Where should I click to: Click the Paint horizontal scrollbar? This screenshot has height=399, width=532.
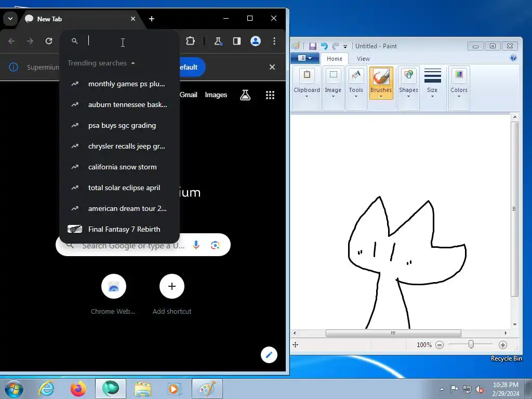[393, 333]
